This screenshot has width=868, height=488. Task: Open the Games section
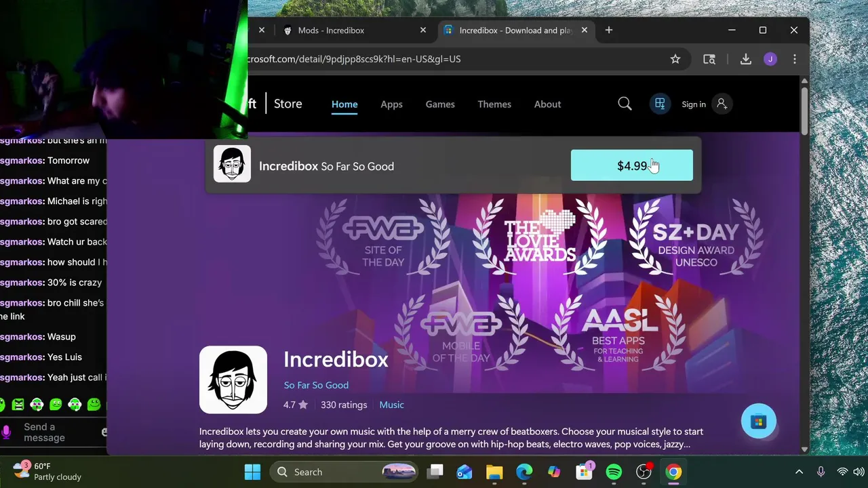(440, 104)
